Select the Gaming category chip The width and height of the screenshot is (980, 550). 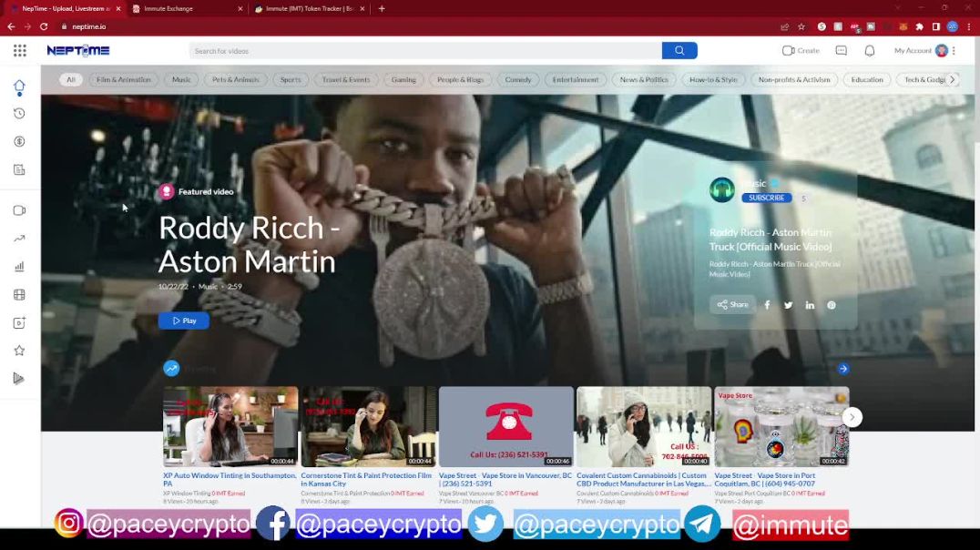pyautogui.click(x=403, y=79)
